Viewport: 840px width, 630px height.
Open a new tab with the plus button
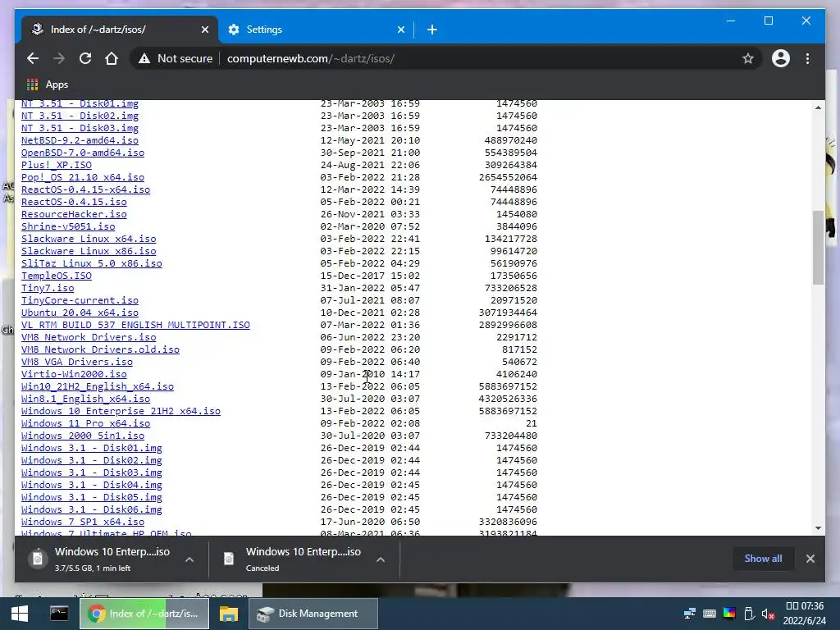point(432,30)
